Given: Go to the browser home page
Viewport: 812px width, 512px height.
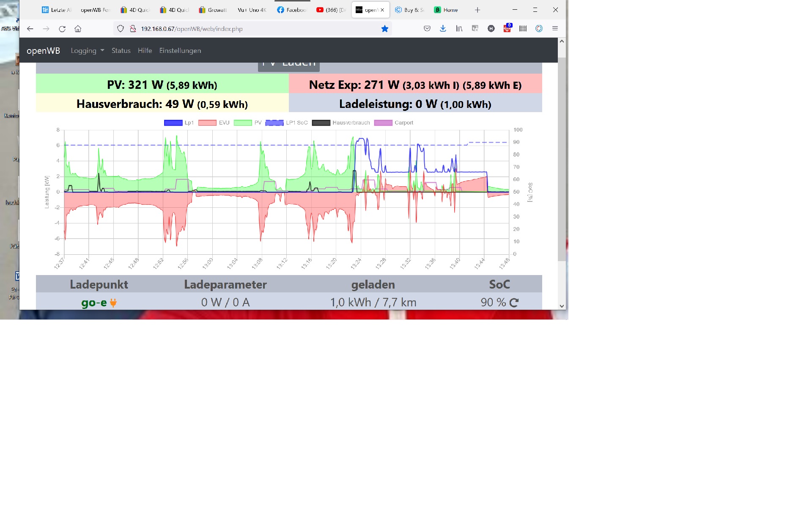Looking at the screenshot, I should click(78, 29).
